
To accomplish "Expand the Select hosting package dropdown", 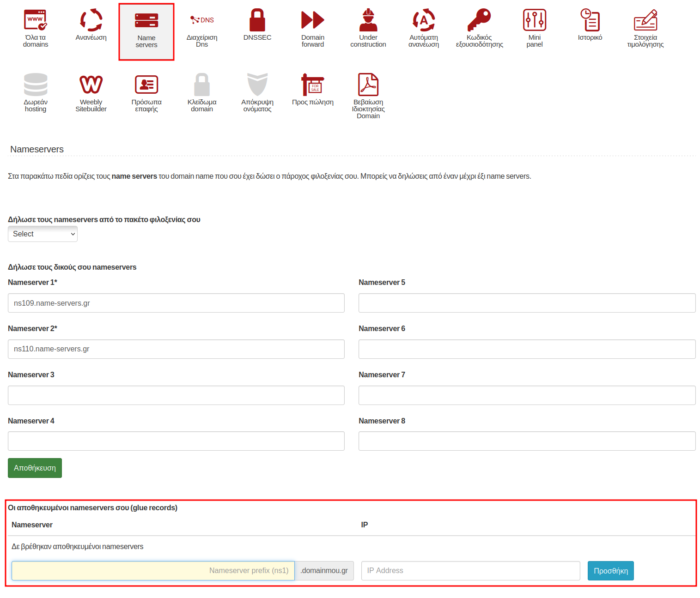I will 43,234.
